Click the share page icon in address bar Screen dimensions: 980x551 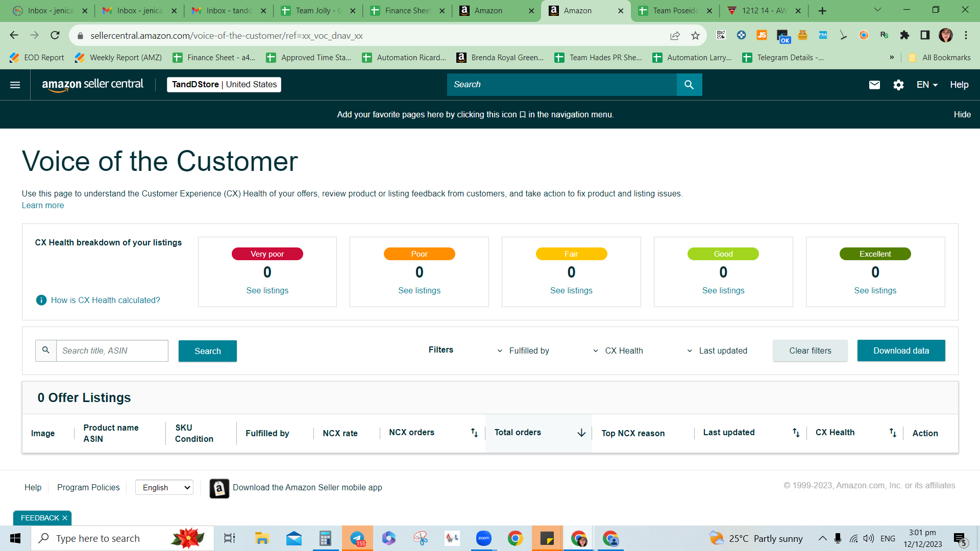[x=675, y=36]
